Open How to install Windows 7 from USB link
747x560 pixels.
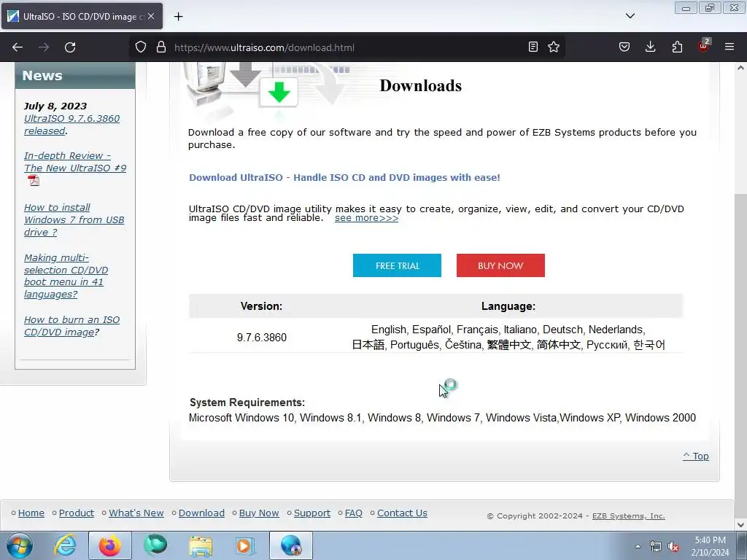(x=74, y=219)
